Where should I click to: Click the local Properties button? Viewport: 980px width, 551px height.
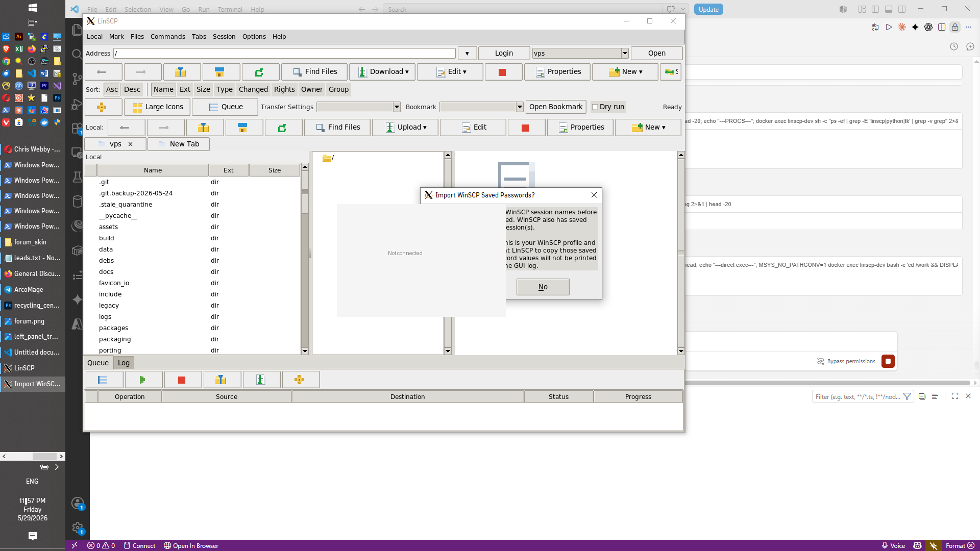tap(581, 128)
